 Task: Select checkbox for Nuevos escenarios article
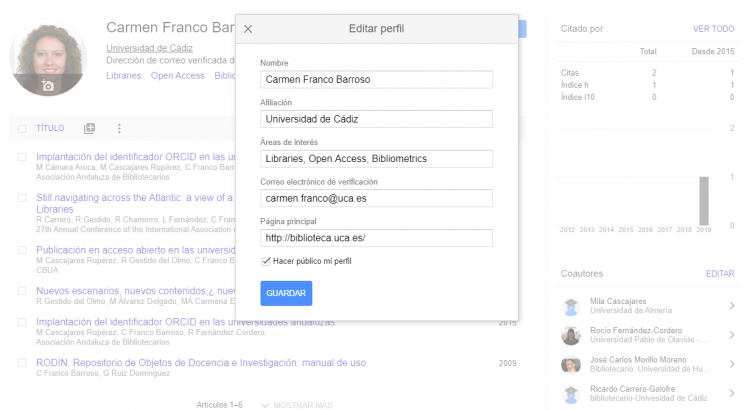22,291
